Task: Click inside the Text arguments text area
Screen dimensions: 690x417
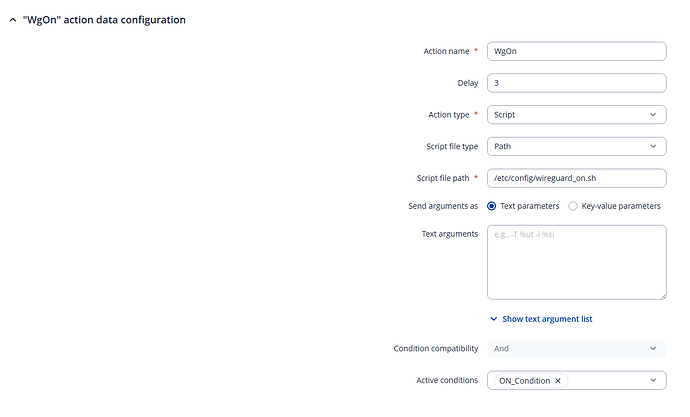Action: coord(576,262)
